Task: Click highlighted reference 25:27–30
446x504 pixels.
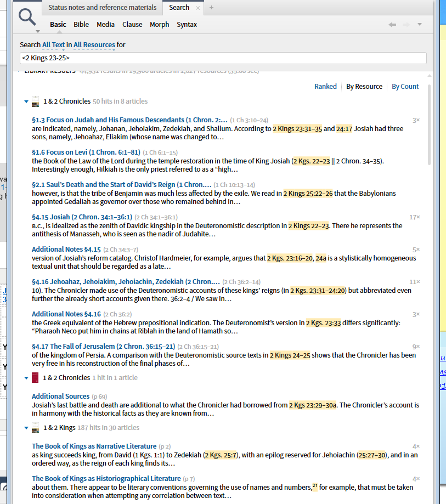Action: tap(372, 455)
